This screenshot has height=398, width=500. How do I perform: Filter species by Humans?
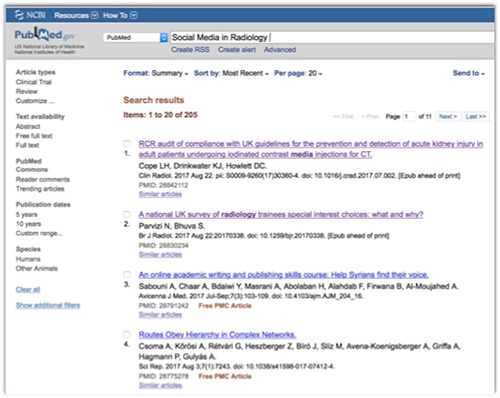28,259
